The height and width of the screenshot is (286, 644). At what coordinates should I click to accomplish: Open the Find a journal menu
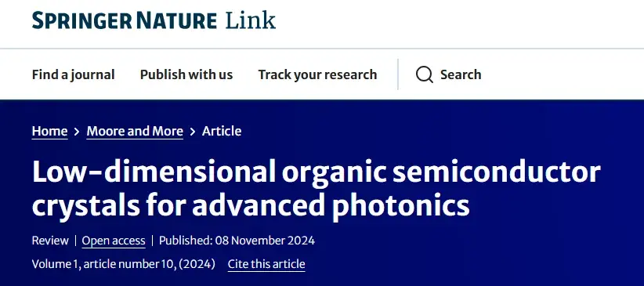tap(73, 74)
